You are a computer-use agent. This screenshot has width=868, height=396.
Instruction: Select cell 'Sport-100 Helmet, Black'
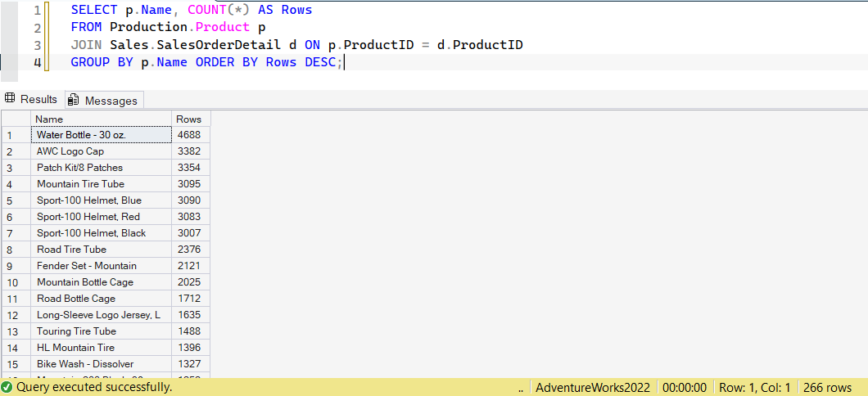pos(102,233)
